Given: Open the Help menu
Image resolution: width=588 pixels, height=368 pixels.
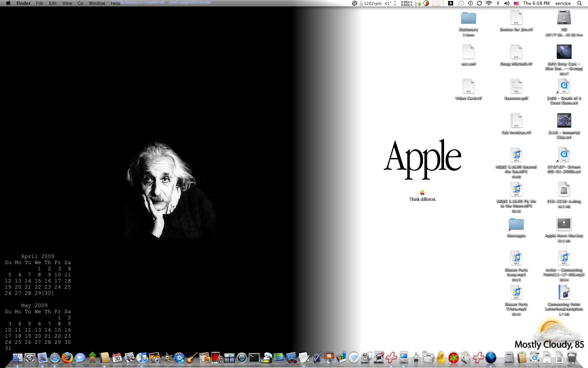Looking at the screenshot, I should [x=115, y=3].
